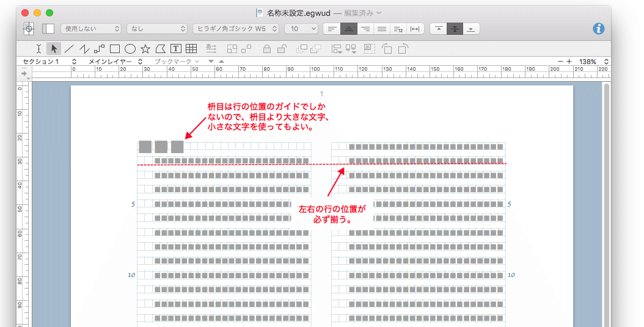Screen dimensions: 644x327
Task: Open the 使用しない style dropdown
Action: [91, 29]
